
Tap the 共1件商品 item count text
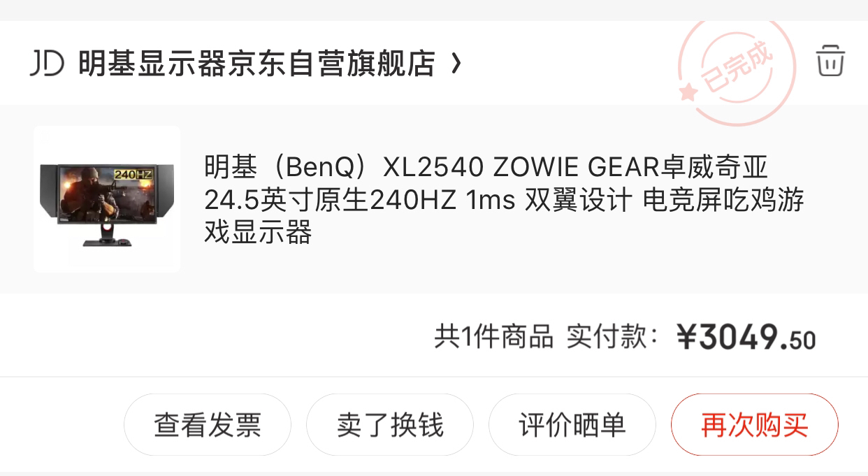click(493, 337)
